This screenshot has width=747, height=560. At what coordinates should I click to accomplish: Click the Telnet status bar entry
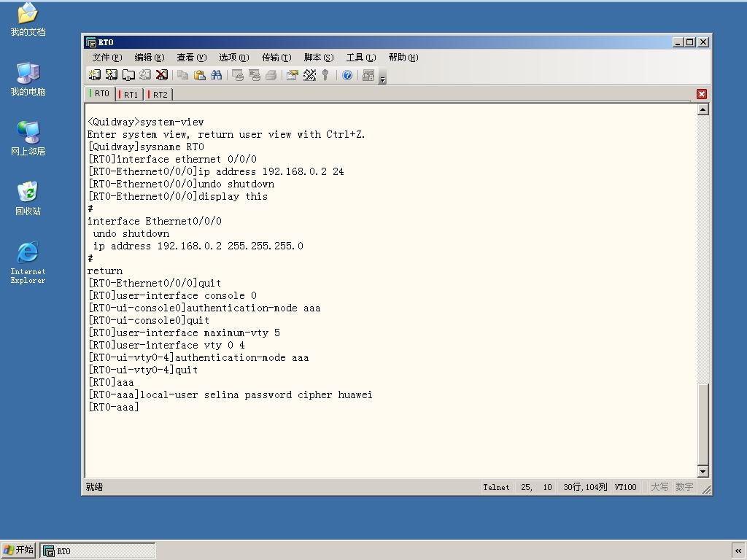[496, 487]
